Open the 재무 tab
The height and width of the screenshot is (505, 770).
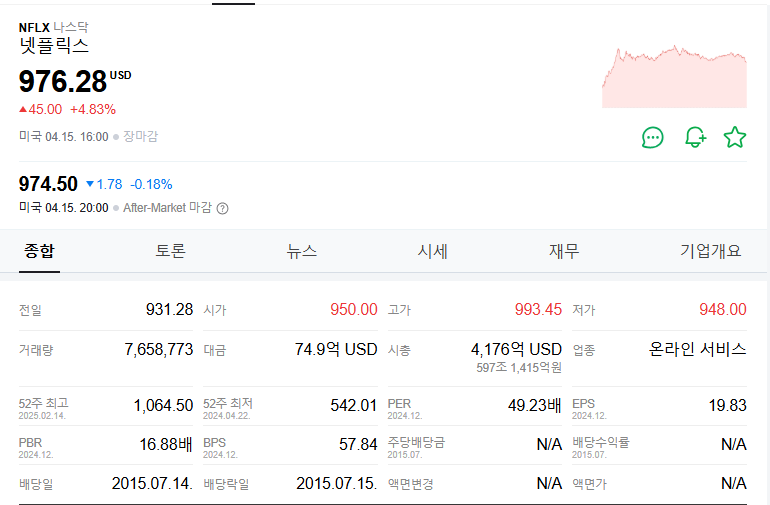tap(564, 251)
